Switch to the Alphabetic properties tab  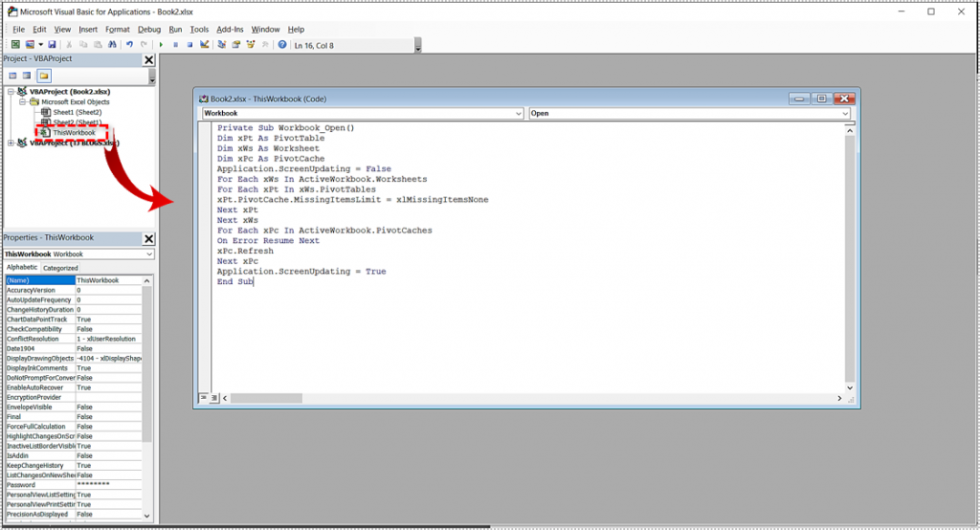coord(22,268)
